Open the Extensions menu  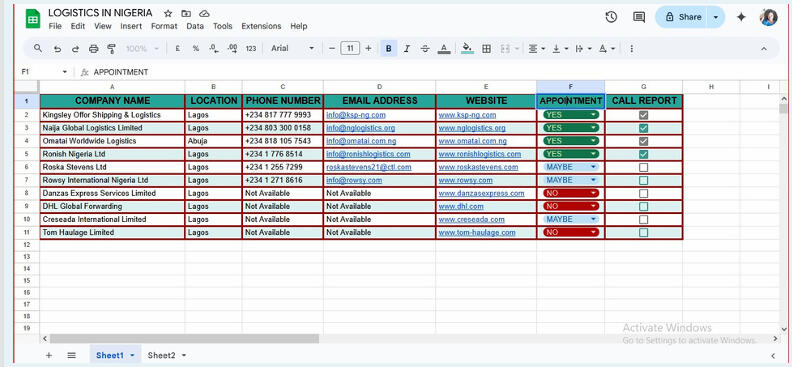pyautogui.click(x=261, y=26)
